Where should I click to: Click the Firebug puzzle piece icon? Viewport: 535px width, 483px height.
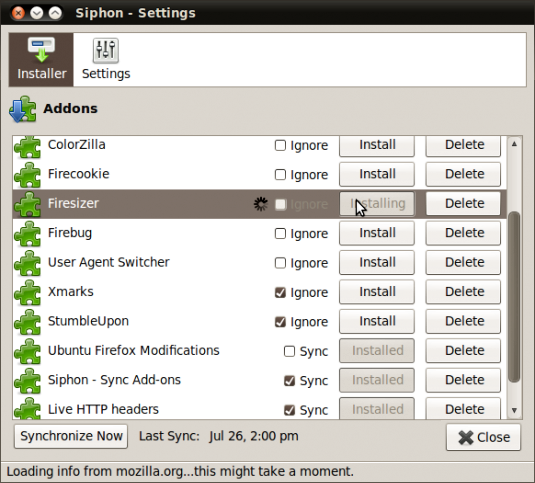(27, 234)
